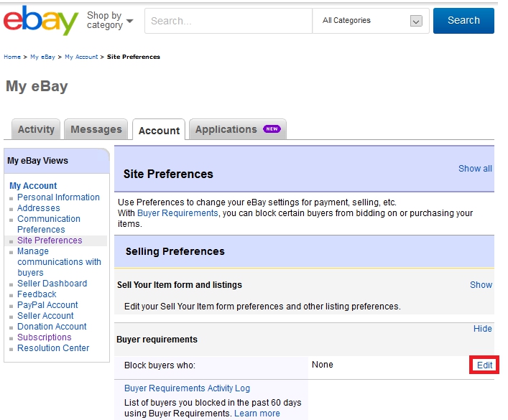Open Buyer Requirements Activity Log
The image size is (508, 420).
(187, 388)
